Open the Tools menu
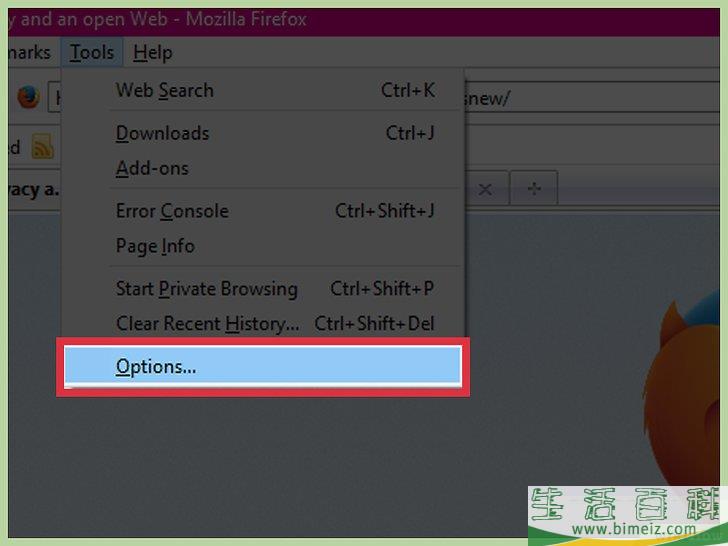The height and width of the screenshot is (546, 728). point(91,52)
